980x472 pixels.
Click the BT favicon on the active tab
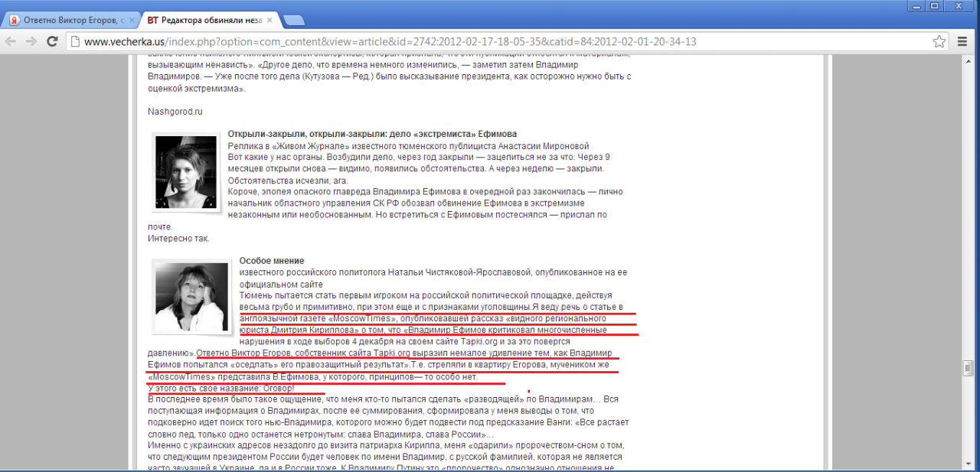[153, 20]
